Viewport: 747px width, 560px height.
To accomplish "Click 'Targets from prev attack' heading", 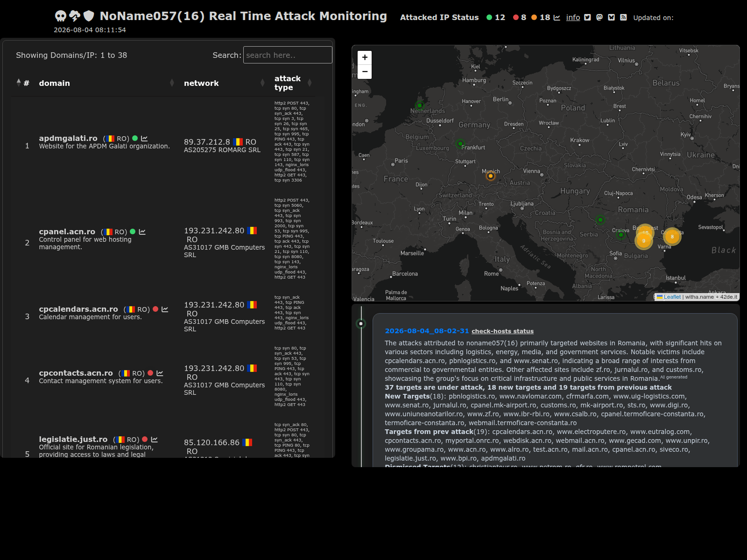I will click(x=429, y=432).
